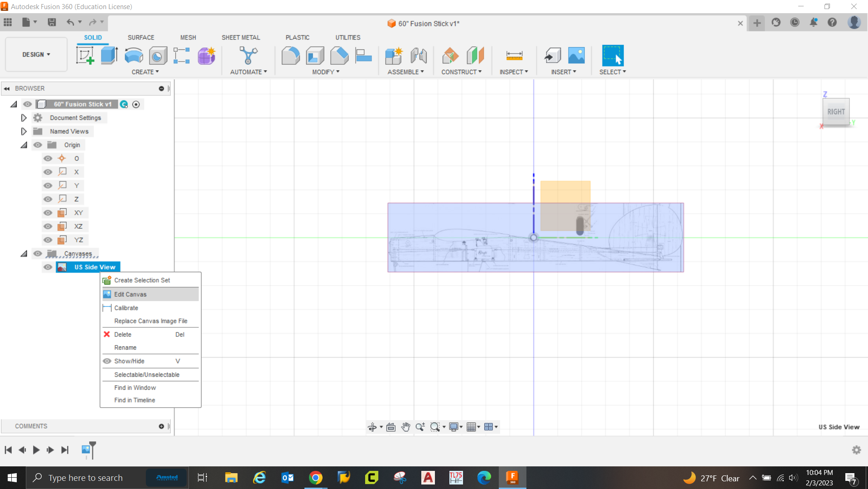Click Replace Canvas Image File

tap(150, 321)
